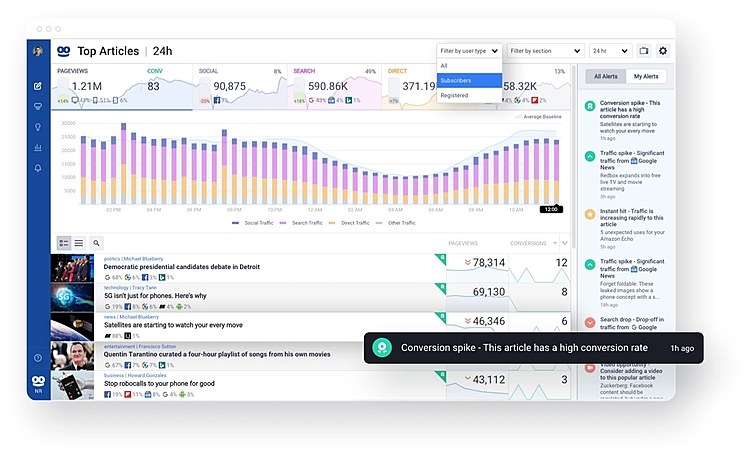750x456 pixels.
Task: Select the lightbulb insights sidebar icon
Action: (x=38, y=127)
